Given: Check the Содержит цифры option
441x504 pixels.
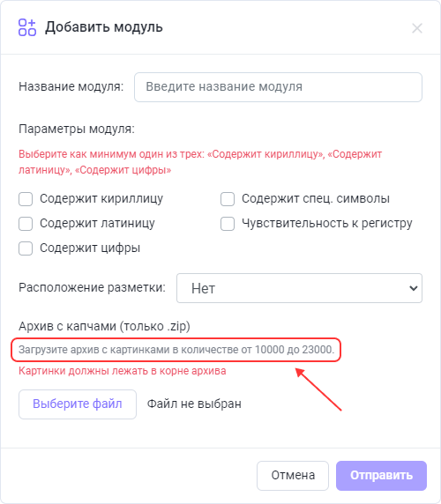Looking at the screenshot, I should pos(26,248).
